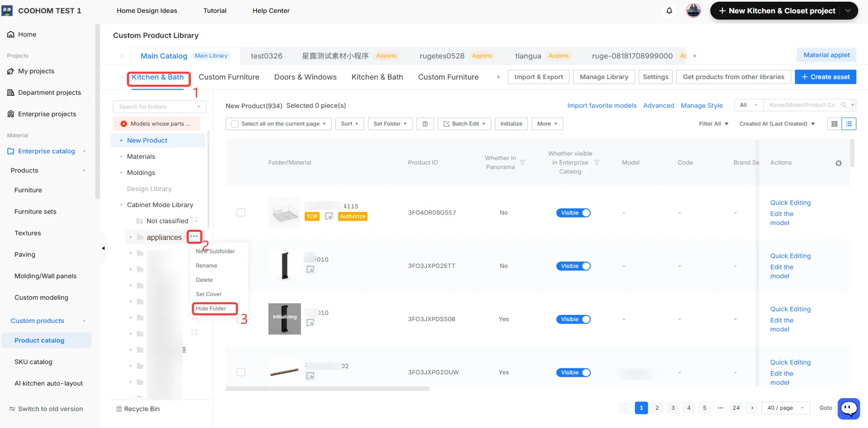Toggle Visible switch for 3FO3JXPDSS0B

[573, 320]
